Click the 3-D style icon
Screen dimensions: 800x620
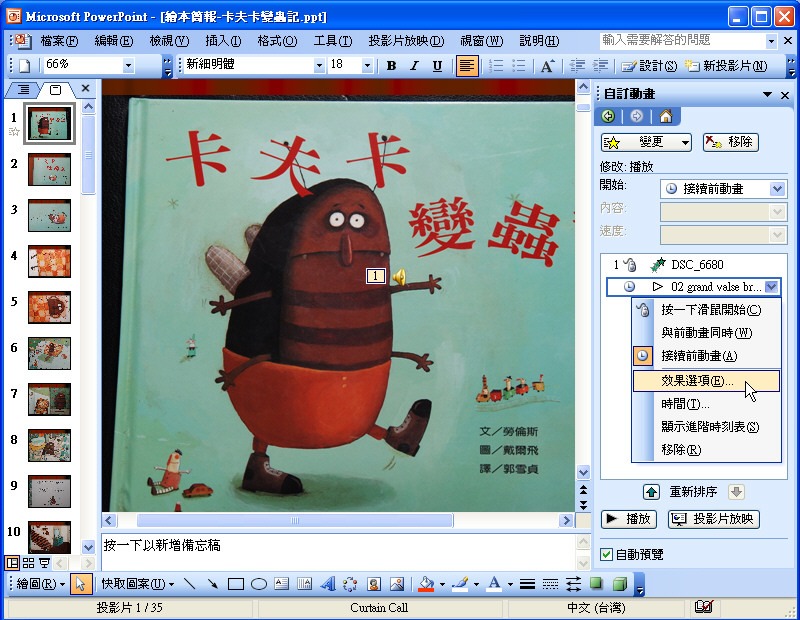pos(619,584)
